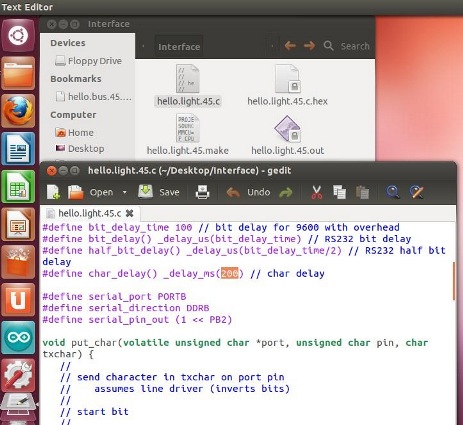
Task: Select the hello.light.45.c document tab
Action: (89, 213)
